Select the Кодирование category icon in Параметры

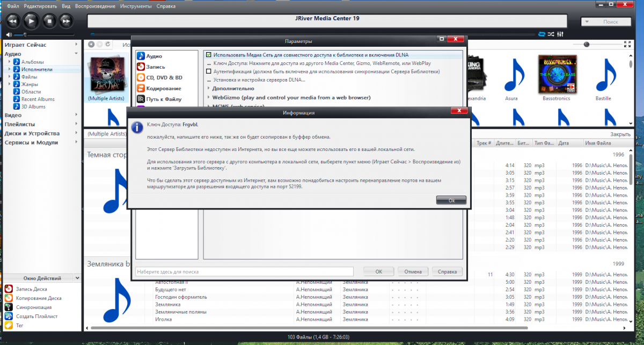(x=141, y=88)
